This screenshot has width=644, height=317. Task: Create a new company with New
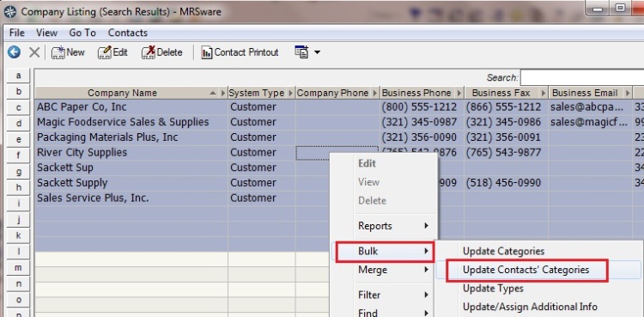pyautogui.click(x=68, y=52)
